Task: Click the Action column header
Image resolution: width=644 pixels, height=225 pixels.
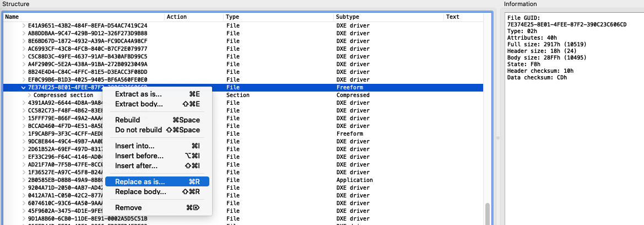Action: click(x=194, y=17)
